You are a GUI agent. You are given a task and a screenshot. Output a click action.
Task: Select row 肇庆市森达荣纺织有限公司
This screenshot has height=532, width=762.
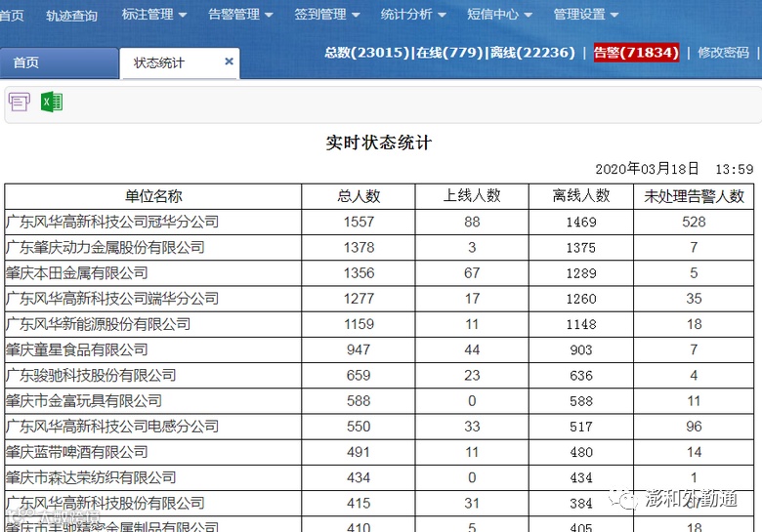click(379, 477)
